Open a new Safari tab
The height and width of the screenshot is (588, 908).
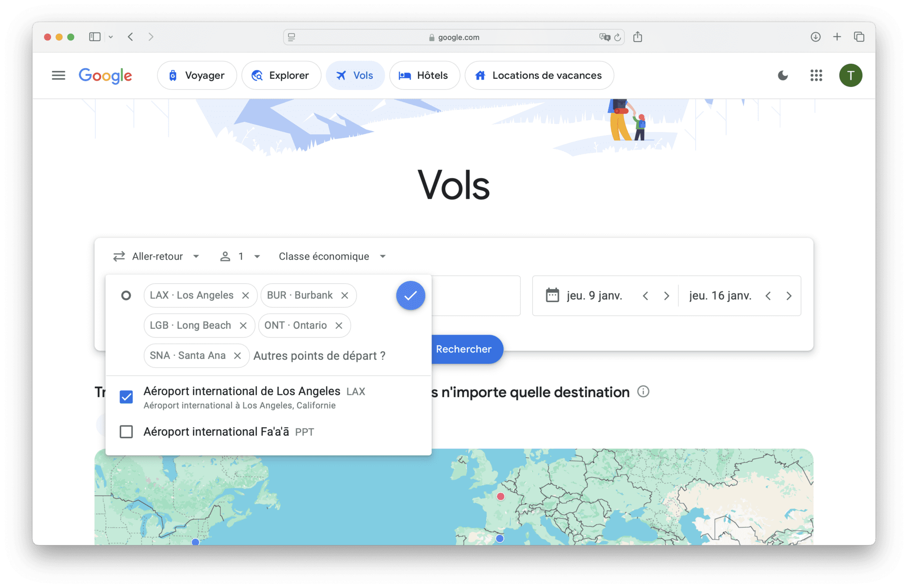837,37
